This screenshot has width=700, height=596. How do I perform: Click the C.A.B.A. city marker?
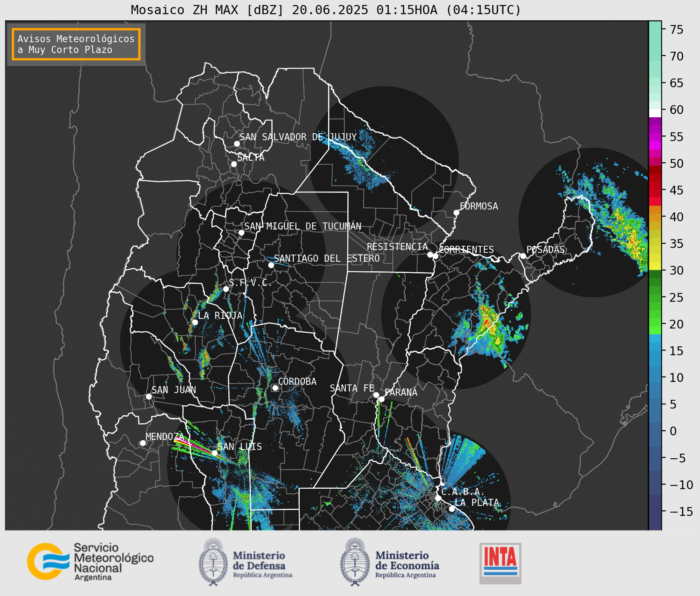tap(438, 498)
